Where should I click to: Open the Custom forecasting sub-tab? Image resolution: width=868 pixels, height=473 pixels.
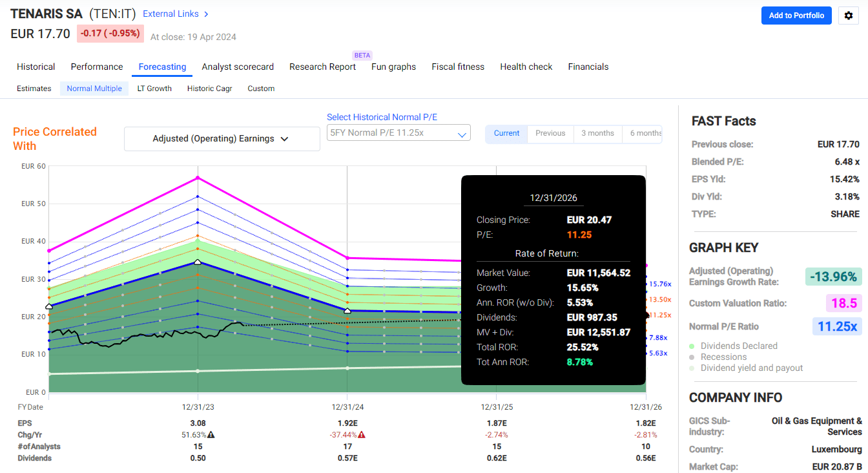point(261,88)
